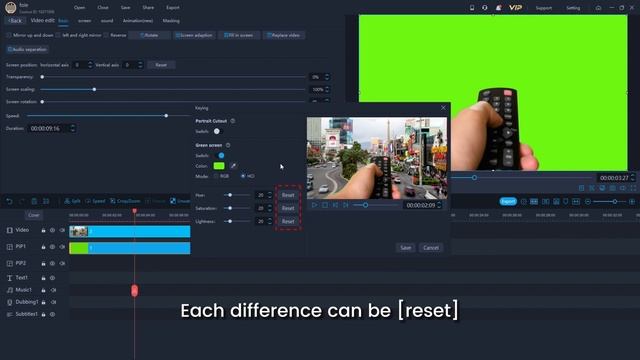Lock the Music1 track

click(x=43, y=290)
